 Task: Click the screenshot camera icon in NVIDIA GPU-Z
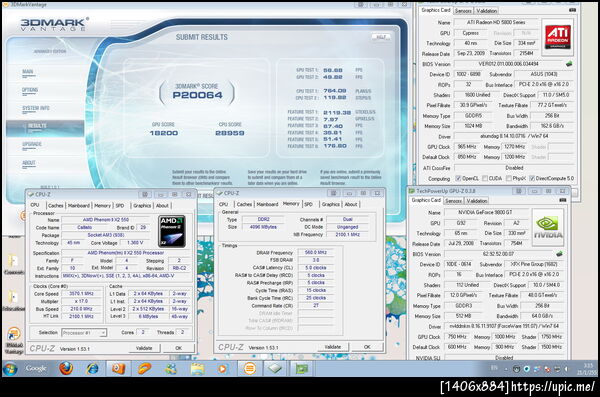click(x=563, y=200)
